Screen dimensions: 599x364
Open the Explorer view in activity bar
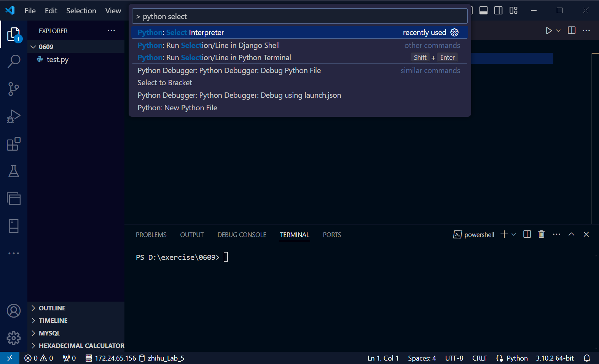14,34
